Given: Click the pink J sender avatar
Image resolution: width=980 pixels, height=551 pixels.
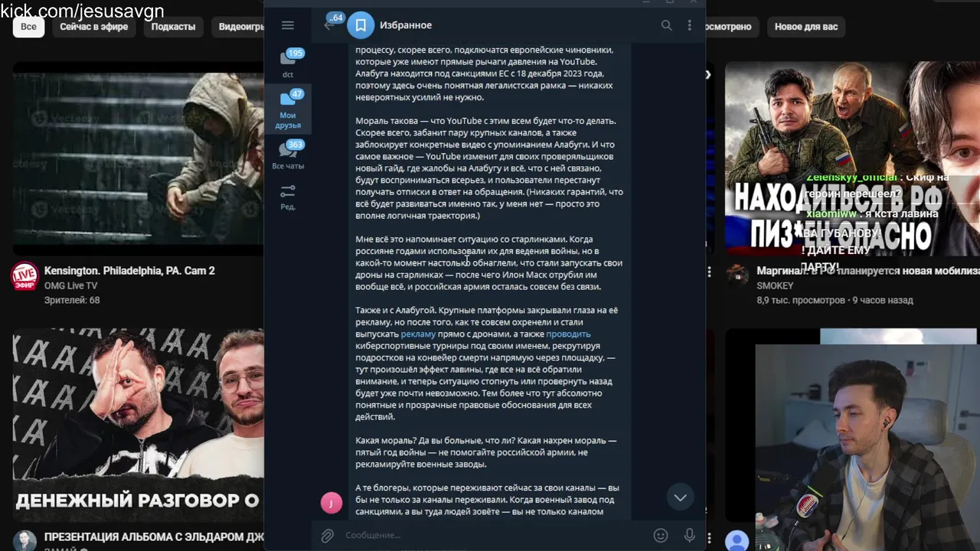Looking at the screenshot, I should pos(331,503).
